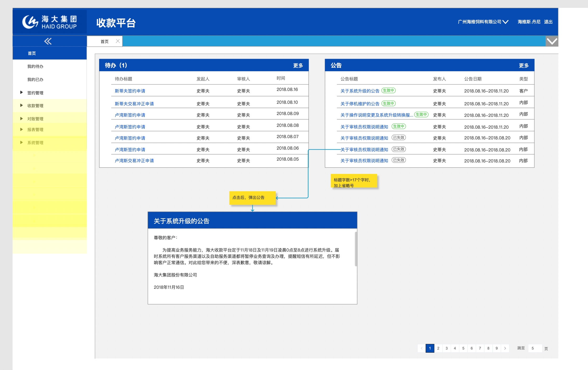The height and width of the screenshot is (370, 588).
Task: Click the 待办标题 column header
Action: click(123, 79)
